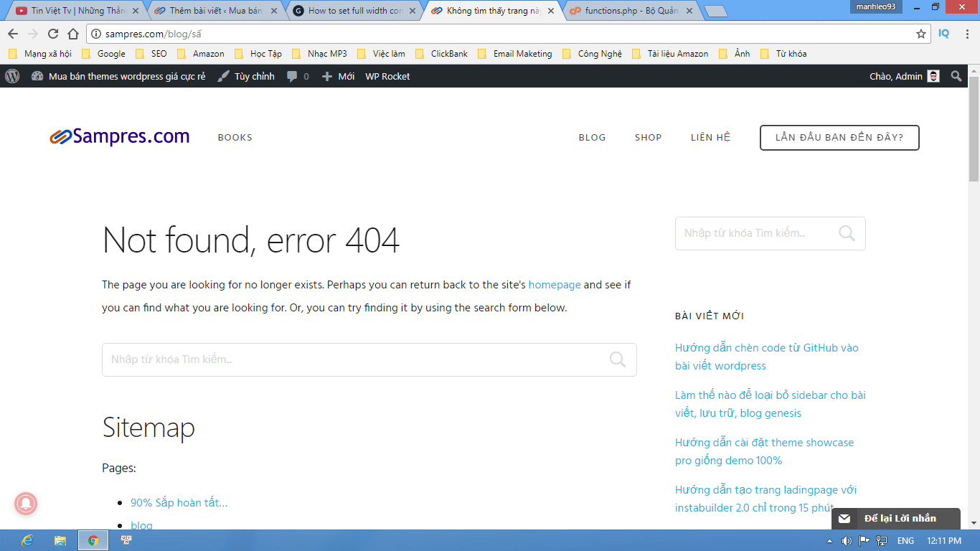Switch to the functions.php browser tab
Image resolution: width=980 pixels, height=551 pixels.
point(624,11)
